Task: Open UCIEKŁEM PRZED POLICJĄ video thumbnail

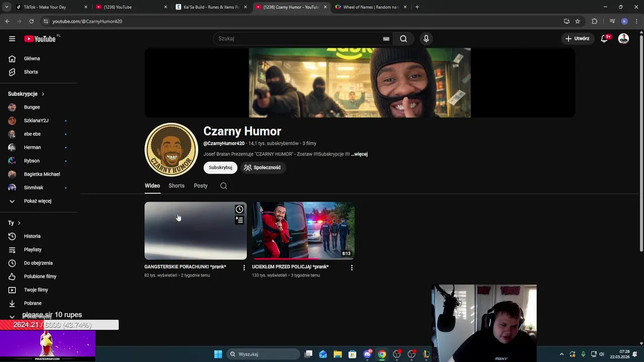Action: [x=303, y=231]
